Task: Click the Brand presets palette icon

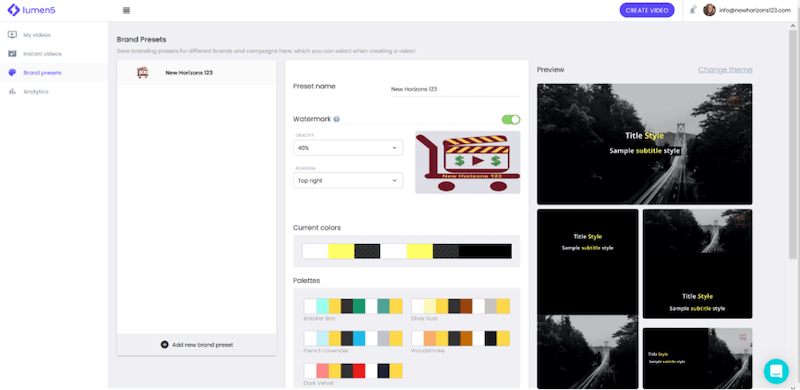Action: tap(12, 72)
